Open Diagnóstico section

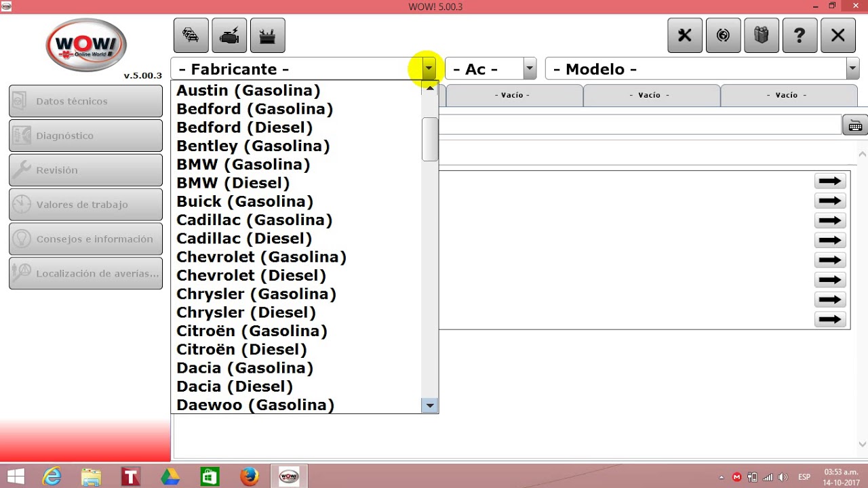coord(85,136)
